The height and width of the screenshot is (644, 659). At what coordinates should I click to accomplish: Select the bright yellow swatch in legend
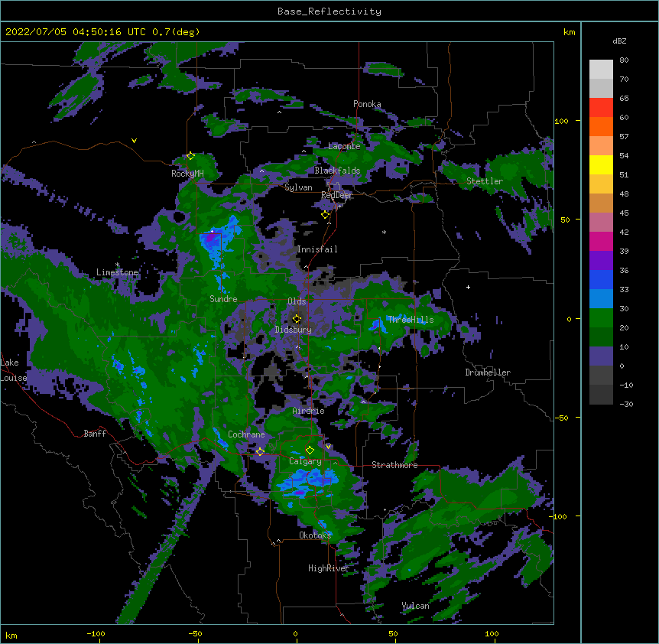click(x=601, y=164)
